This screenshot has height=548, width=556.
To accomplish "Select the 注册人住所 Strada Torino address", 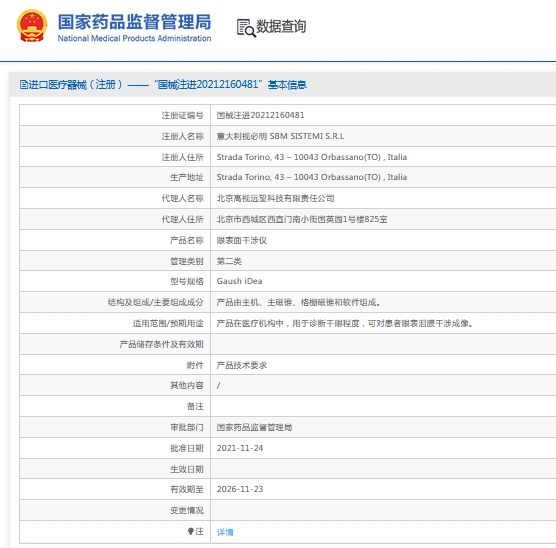I will pos(312,157).
